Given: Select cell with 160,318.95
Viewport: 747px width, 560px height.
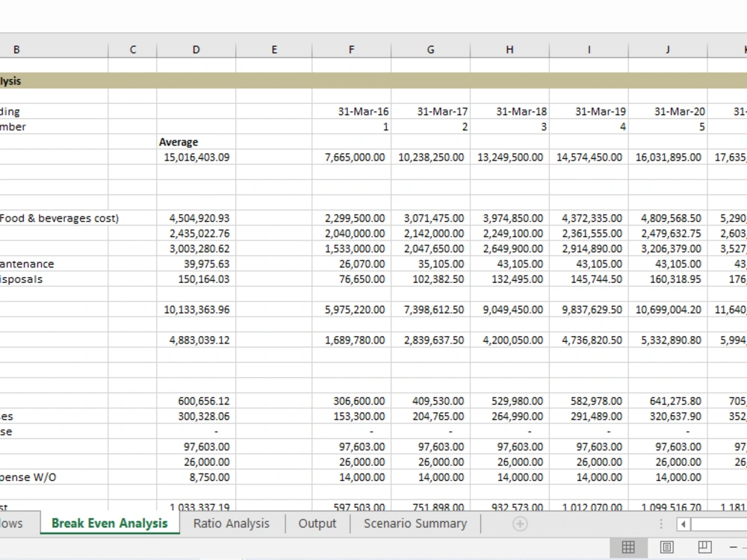Looking at the screenshot, I should click(668, 279).
